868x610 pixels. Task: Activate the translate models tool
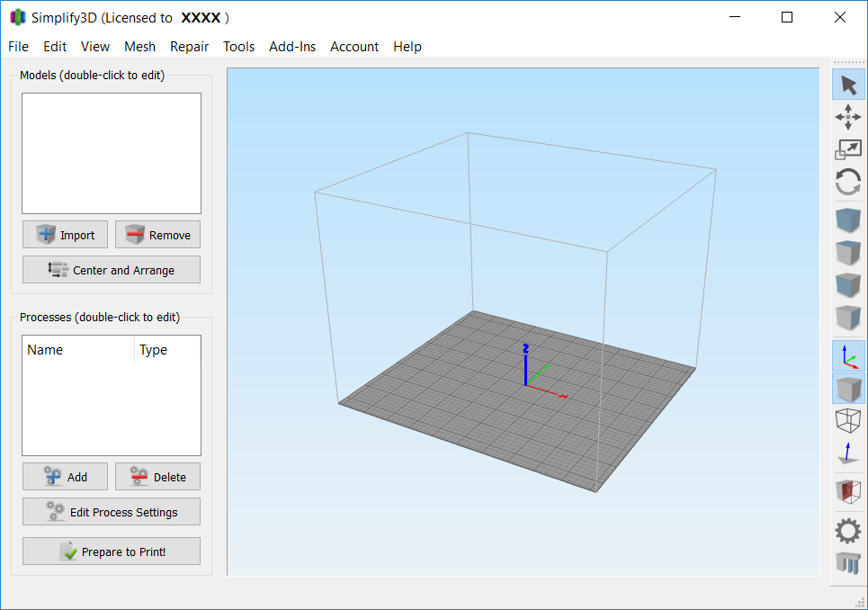coord(848,117)
